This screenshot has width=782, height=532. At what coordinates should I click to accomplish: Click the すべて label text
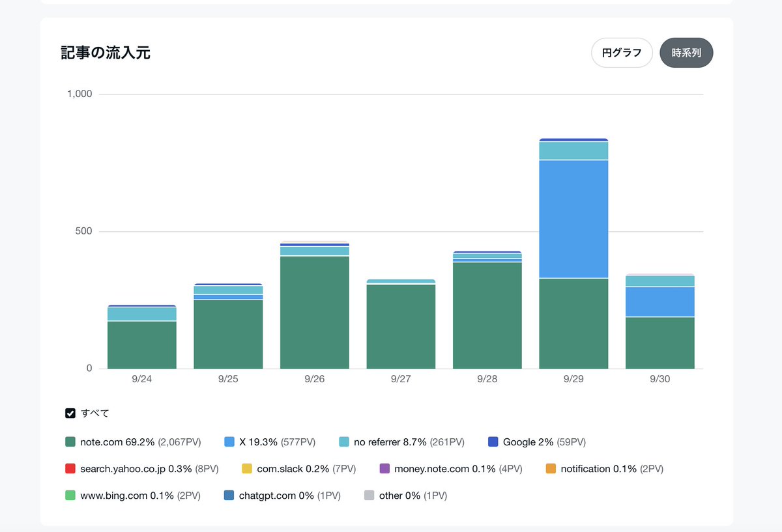(95, 413)
